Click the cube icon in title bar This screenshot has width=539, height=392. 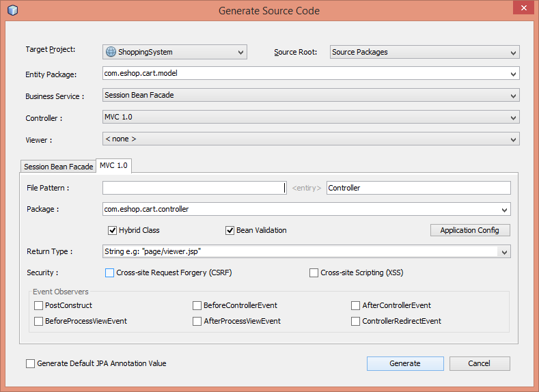(12, 10)
